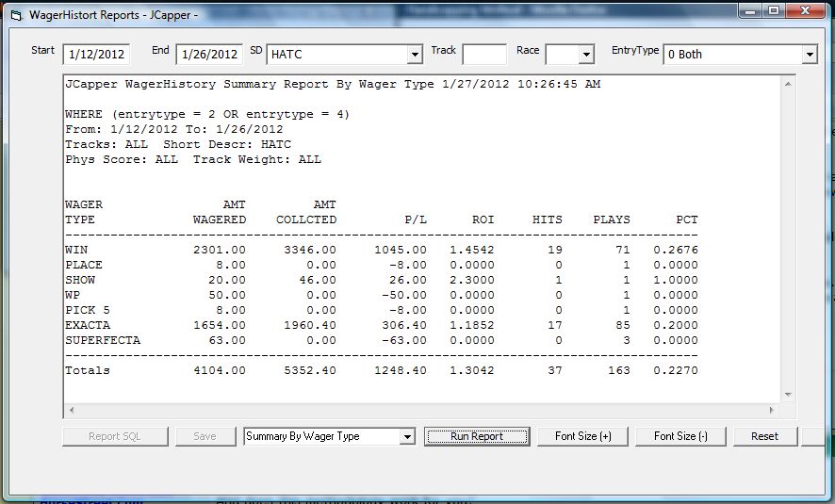Screen dimensions: 835x504
Task: Click the Save button
Action: (x=205, y=436)
